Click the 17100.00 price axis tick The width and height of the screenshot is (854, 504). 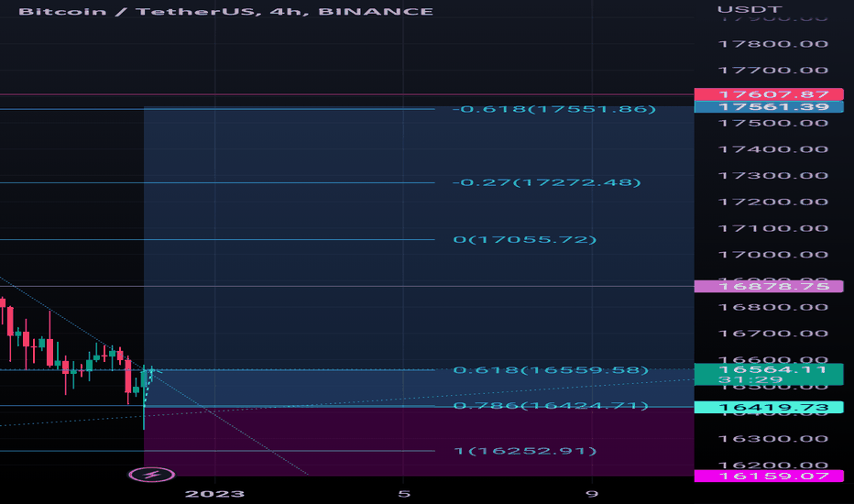point(773,228)
